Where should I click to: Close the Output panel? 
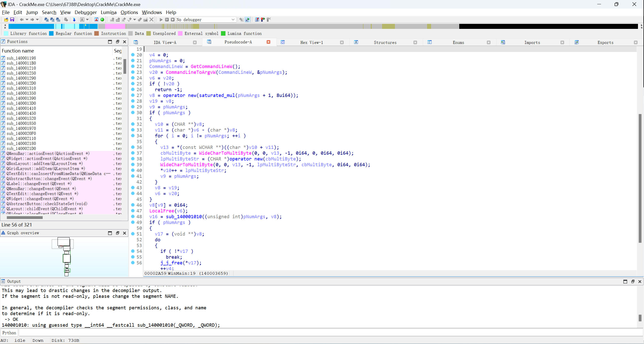[x=640, y=281]
